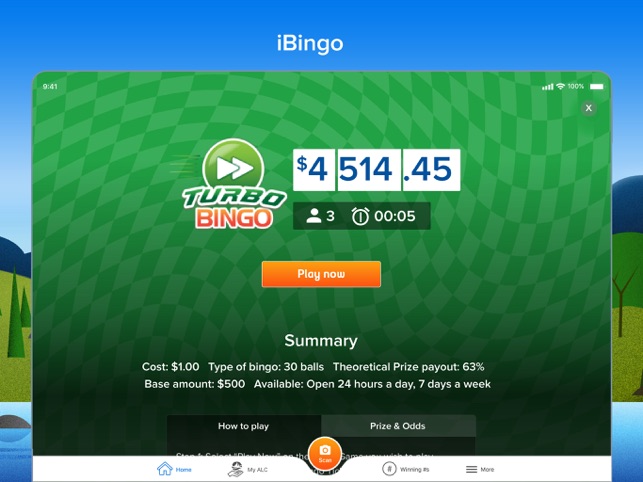Tap the orange Scan camera button
Viewport: 643px width, 482px height.
(325, 453)
